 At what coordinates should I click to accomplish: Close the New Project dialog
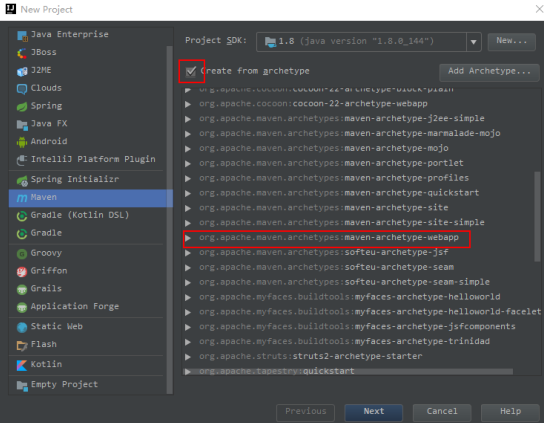pyautogui.click(x=539, y=9)
